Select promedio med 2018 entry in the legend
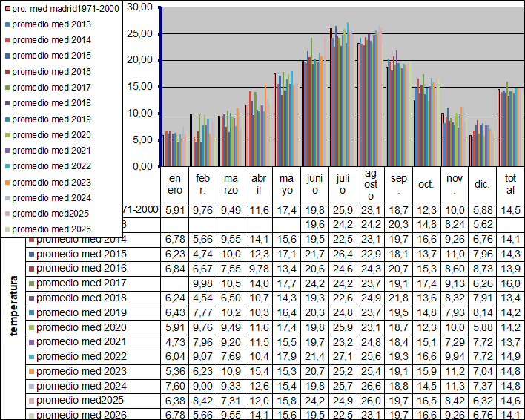Image resolution: width=525 pixels, height=420 pixels. pyautogui.click(x=51, y=103)
